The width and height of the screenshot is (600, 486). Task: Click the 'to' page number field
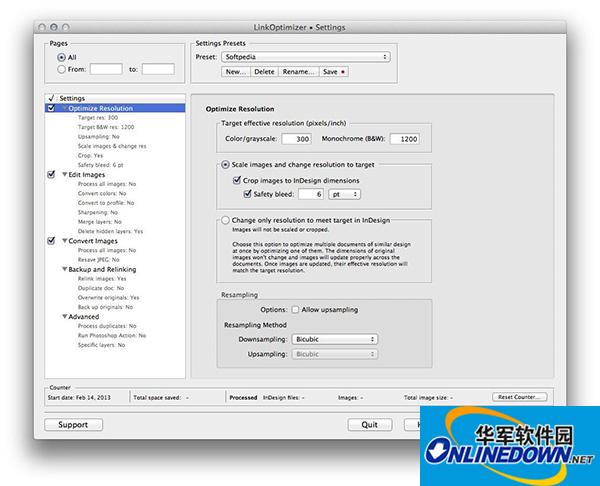pyautogui.click(x=158, y=69)
